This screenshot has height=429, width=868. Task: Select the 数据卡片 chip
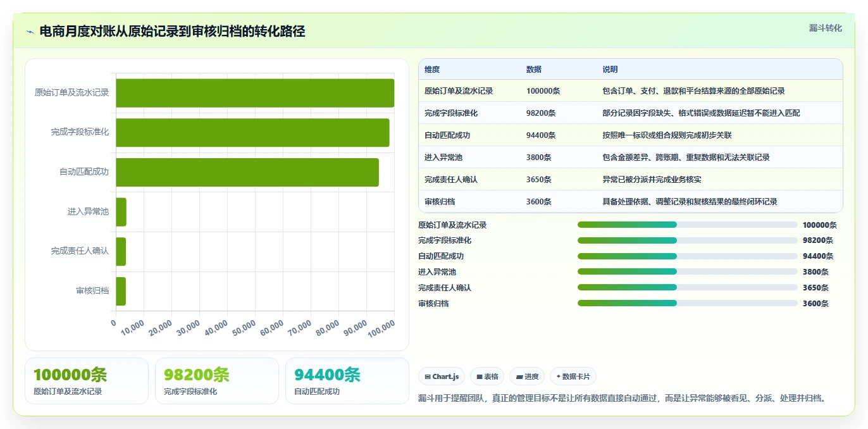(x=573, y=376)
